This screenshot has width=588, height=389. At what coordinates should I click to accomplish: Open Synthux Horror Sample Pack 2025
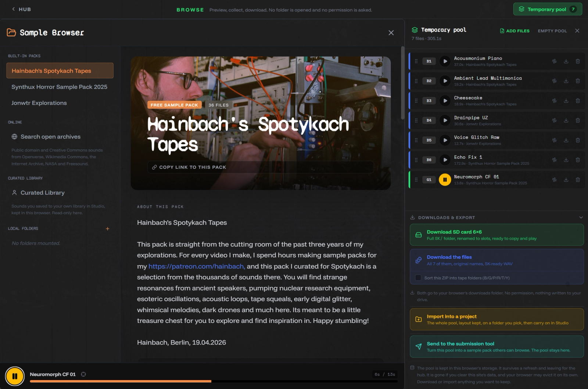click(x=60, y=87)
